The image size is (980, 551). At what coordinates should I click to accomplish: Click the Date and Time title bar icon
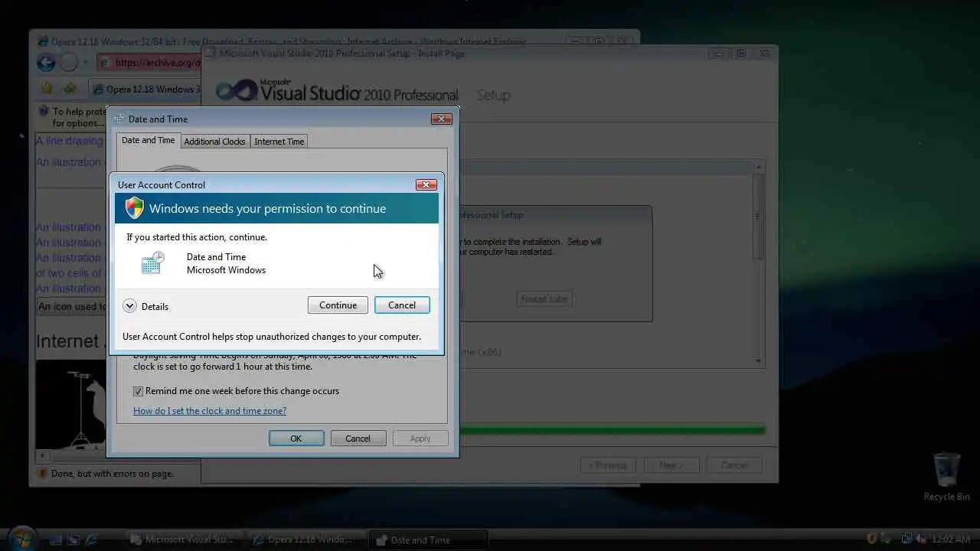[x=119, y=119]
